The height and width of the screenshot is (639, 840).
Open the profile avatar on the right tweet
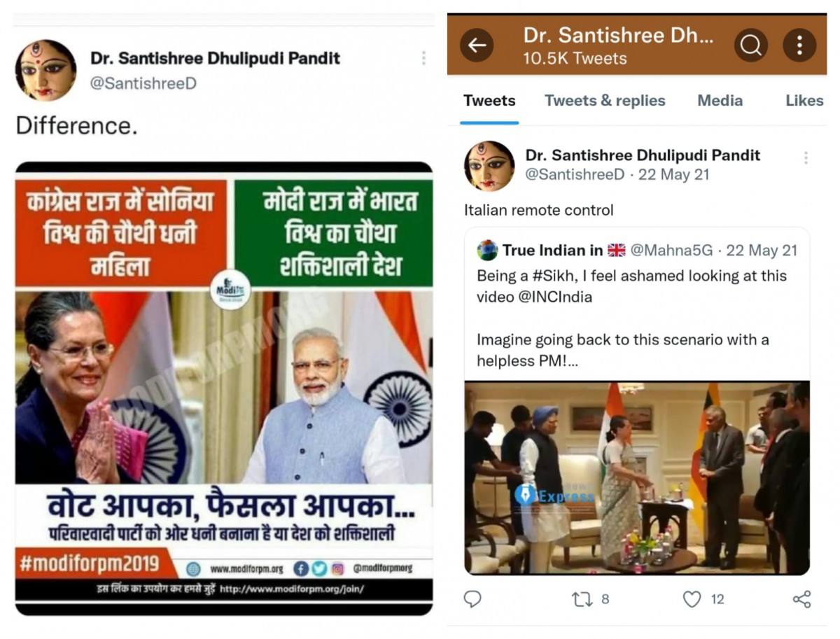pyautogui.click(x=489, y=167)
